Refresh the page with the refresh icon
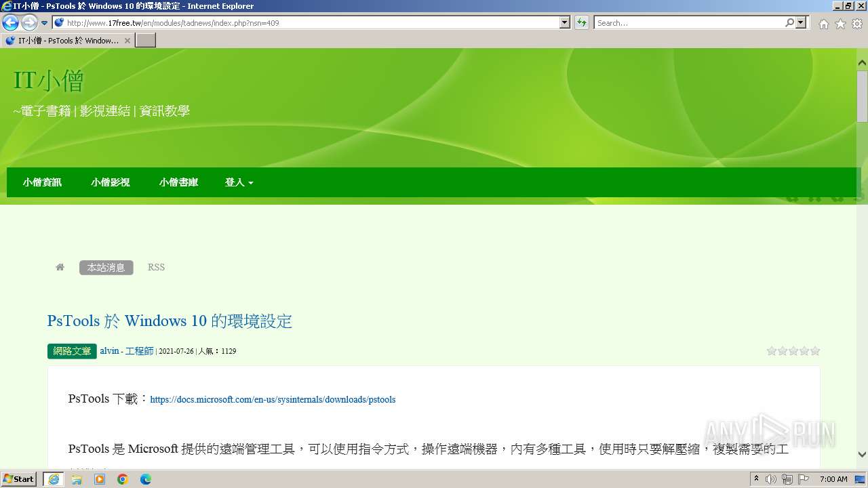Viewport: 868px width, 488px height. [581, 23]
